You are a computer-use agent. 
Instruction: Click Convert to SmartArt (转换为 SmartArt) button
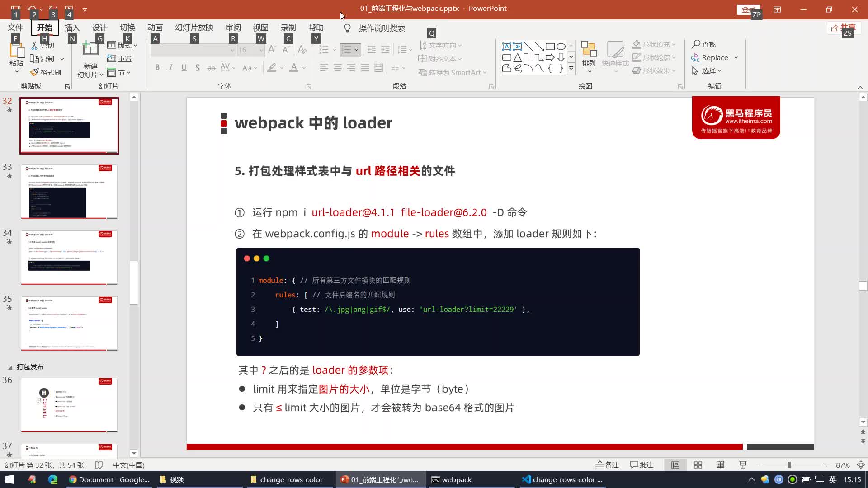coord(452,72)
